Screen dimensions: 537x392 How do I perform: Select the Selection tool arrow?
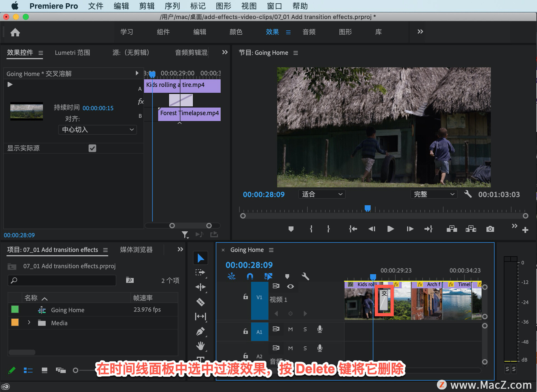201,258
